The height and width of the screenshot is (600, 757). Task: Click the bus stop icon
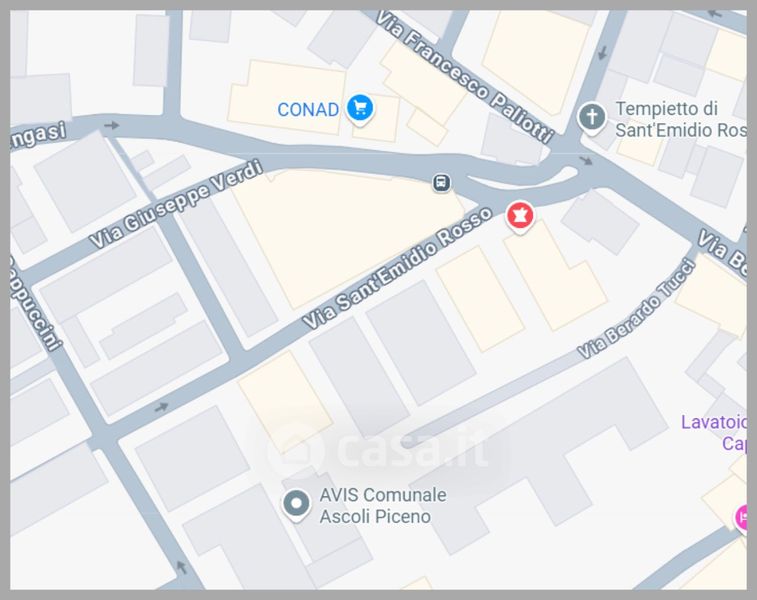(x=441, y=183)
